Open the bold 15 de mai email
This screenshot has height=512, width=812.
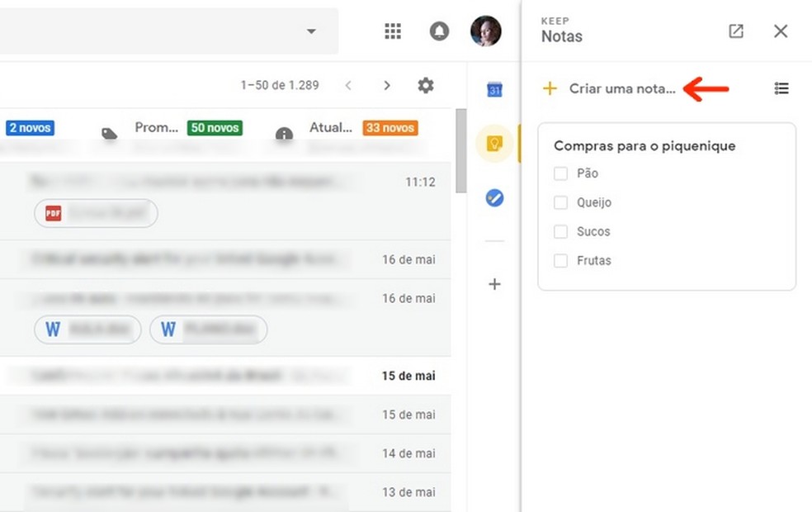[x=225, y=376]
